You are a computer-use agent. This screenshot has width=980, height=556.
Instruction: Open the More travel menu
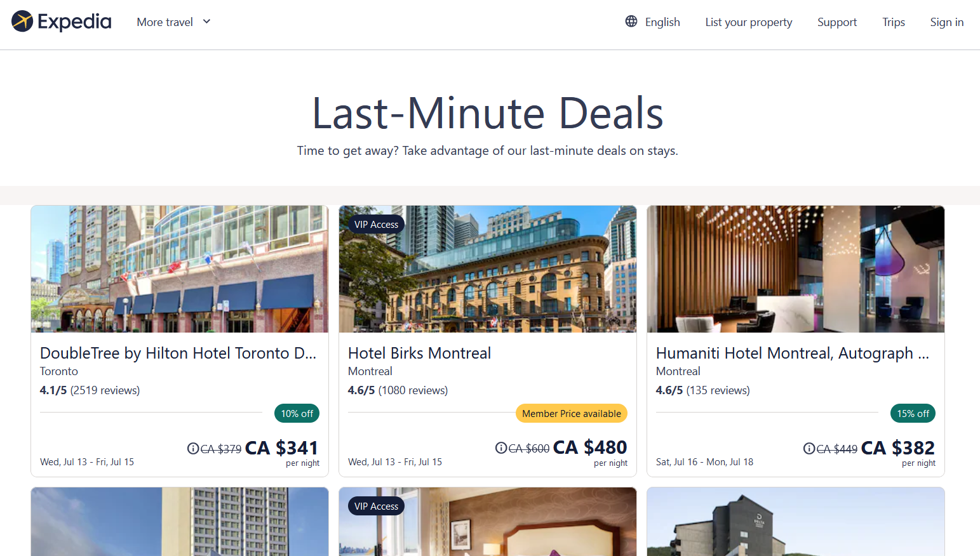(173, 22)
